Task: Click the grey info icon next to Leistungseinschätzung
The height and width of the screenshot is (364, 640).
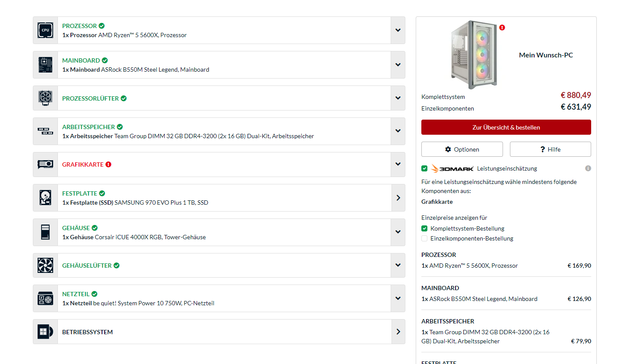Action: click(x=588, y=168)
